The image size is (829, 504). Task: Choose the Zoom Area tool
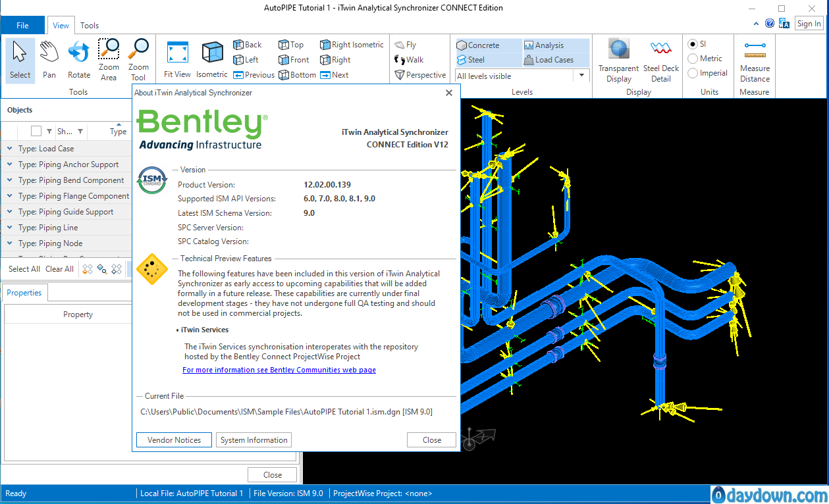[x=109, y=59]
